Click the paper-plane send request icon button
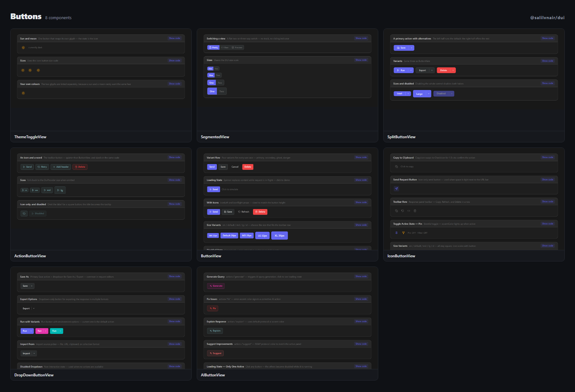This screenshot has height=392, width=575. (x=396, y=189)
